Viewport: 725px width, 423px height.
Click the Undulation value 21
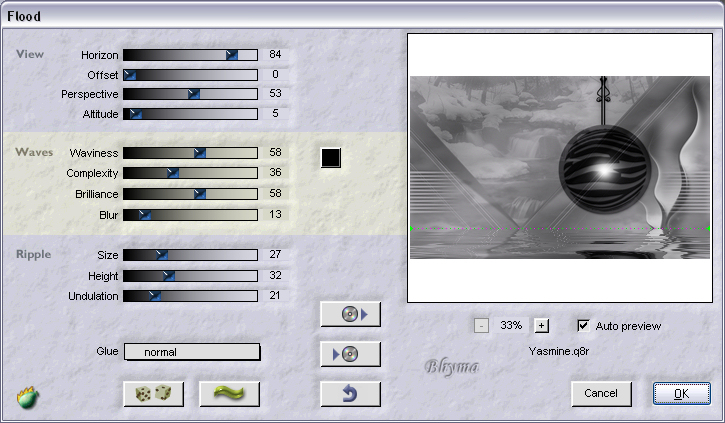click(x=275, y=295)
